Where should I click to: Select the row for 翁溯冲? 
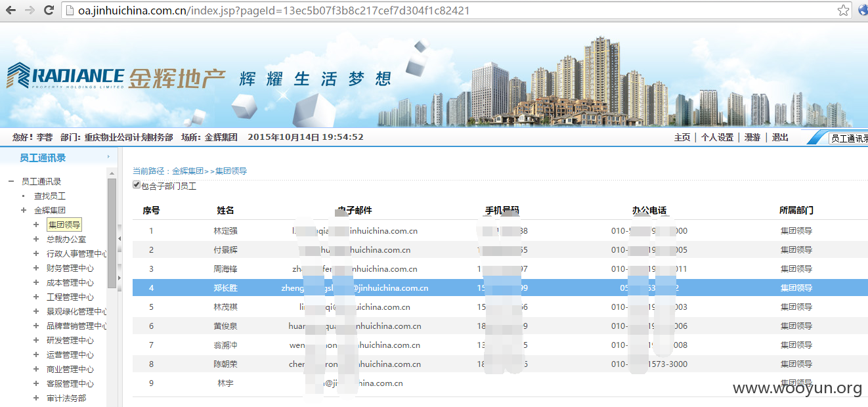click(500, 345)
